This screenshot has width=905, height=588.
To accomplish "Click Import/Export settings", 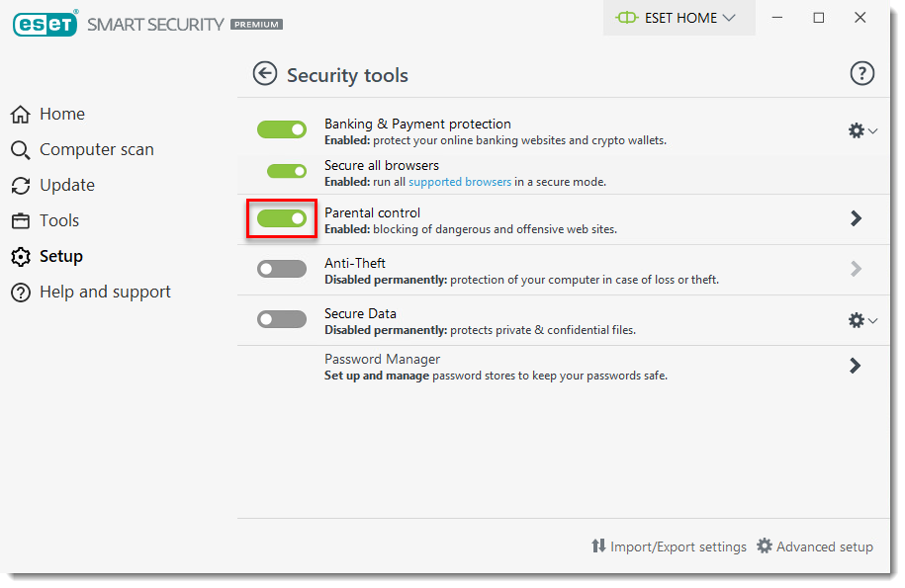I will [669, 546].
